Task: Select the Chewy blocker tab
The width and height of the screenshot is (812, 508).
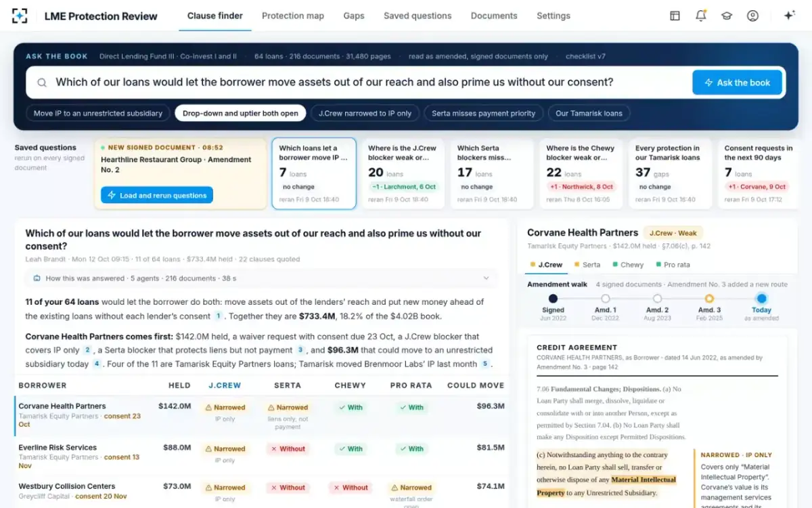Action: [x=628, y=265]
